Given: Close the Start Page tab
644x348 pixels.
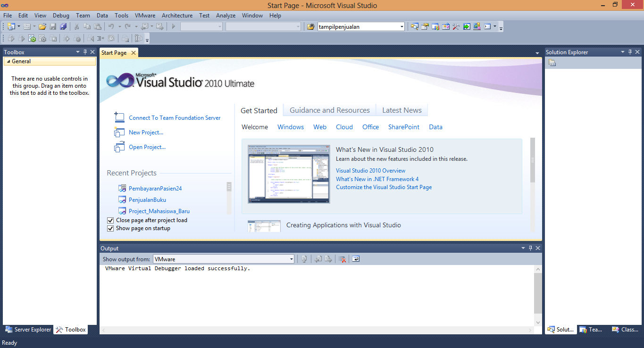Looking at the screenshot, I should (x=134, y=53).
